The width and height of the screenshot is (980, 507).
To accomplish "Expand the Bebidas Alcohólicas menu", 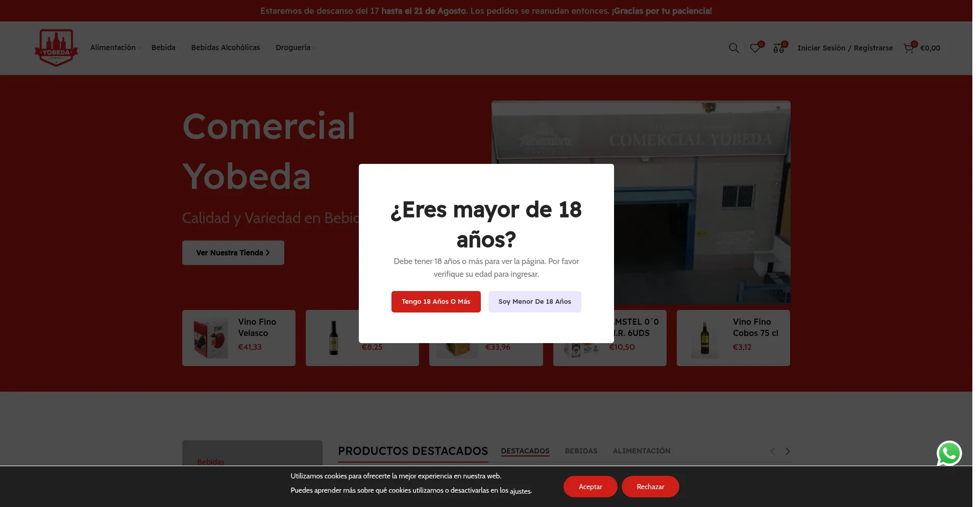I will pyautogui.click(x=228, y=47).
